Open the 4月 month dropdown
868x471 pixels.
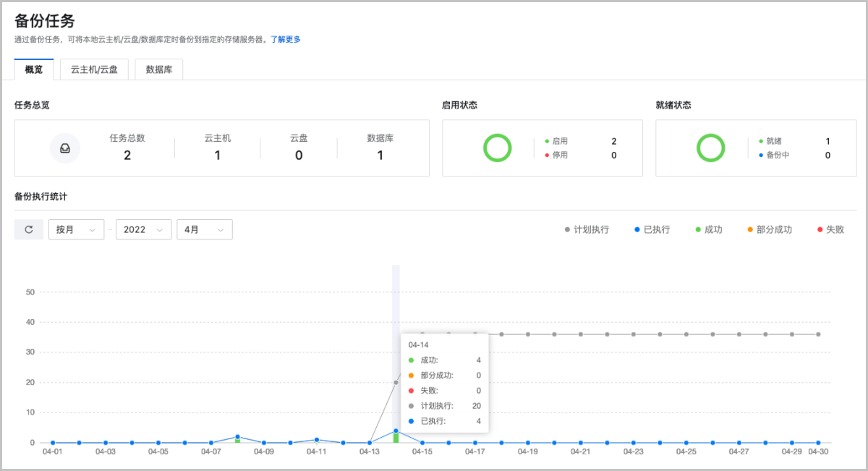pos(205,229)
